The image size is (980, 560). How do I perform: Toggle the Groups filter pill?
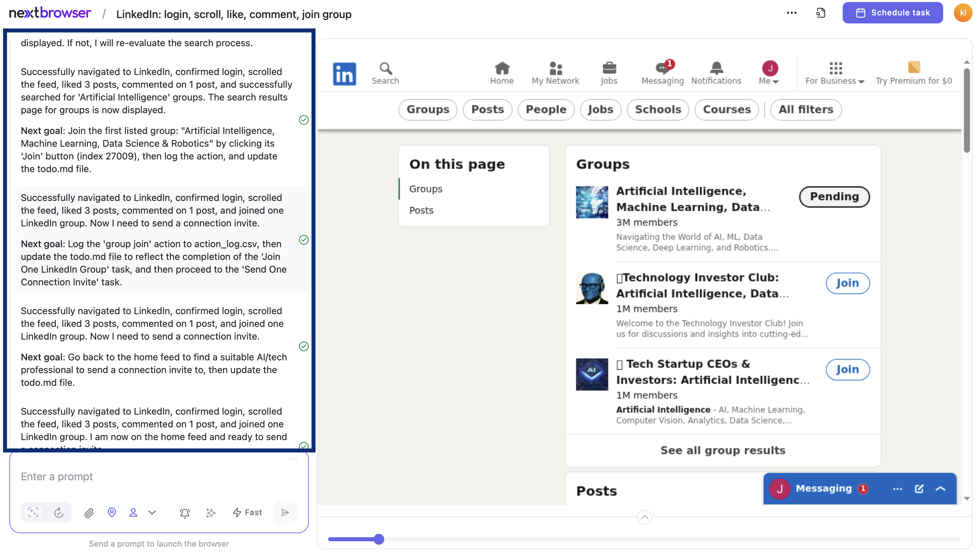click(x=428, y=110)
